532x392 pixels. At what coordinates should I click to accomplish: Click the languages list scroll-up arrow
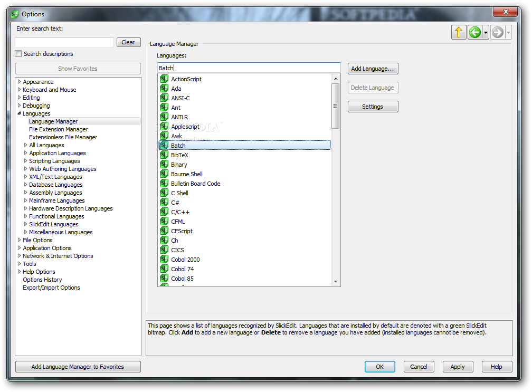[x=336, y=79]
